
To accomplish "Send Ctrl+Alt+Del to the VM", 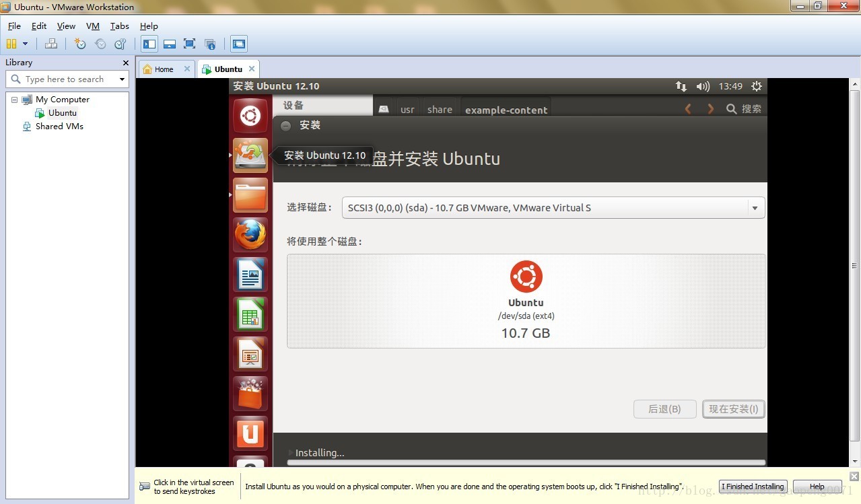I will click(51, 44).
